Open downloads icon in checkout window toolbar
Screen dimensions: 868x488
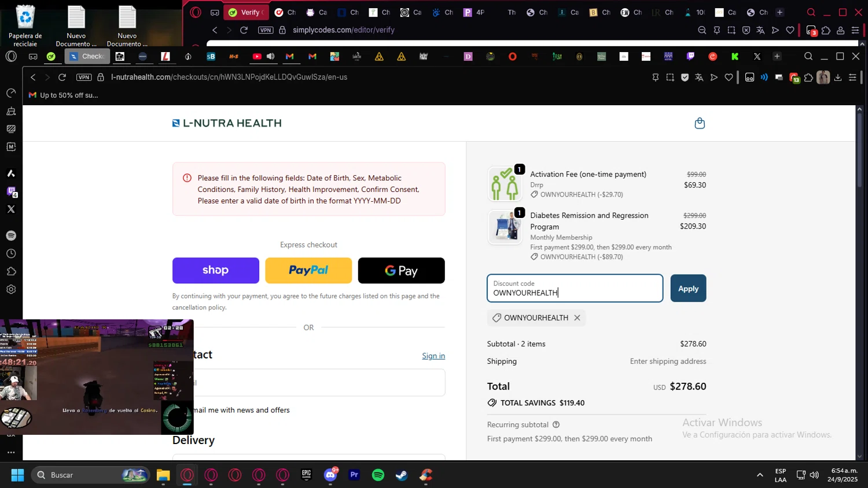tap(838, 77)
